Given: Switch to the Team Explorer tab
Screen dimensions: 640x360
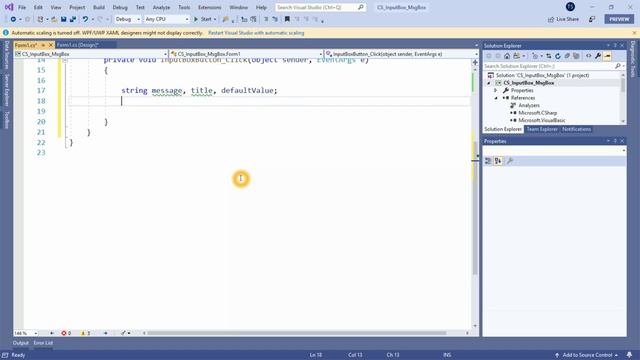Looking at the screenshot, I should (542, 129).
